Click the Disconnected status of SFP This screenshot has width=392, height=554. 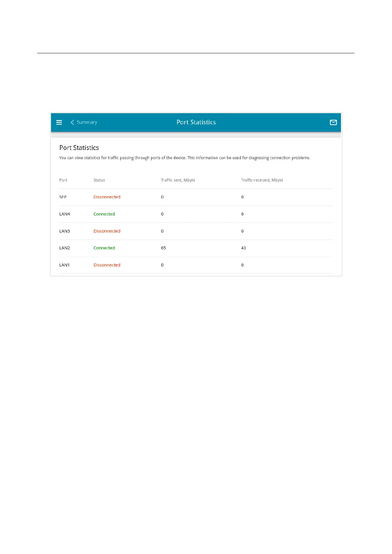coord(107,197)
